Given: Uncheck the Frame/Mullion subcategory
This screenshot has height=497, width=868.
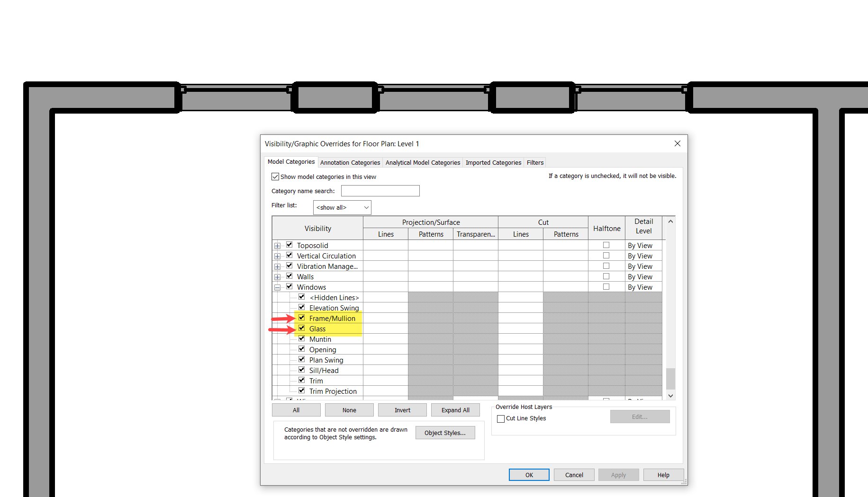Looking at the screenshot, I should [x=302, y=317].
